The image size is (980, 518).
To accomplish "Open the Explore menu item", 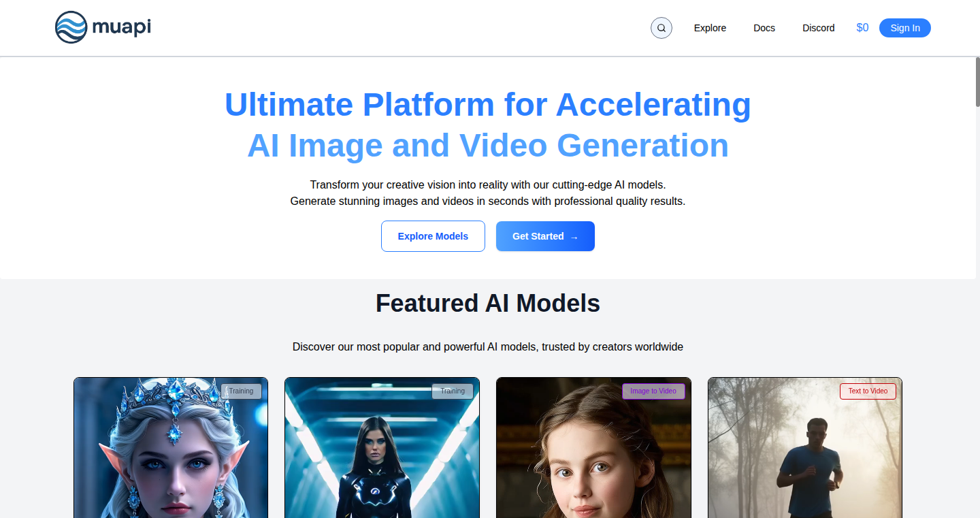I will click(x=710, y=28).
